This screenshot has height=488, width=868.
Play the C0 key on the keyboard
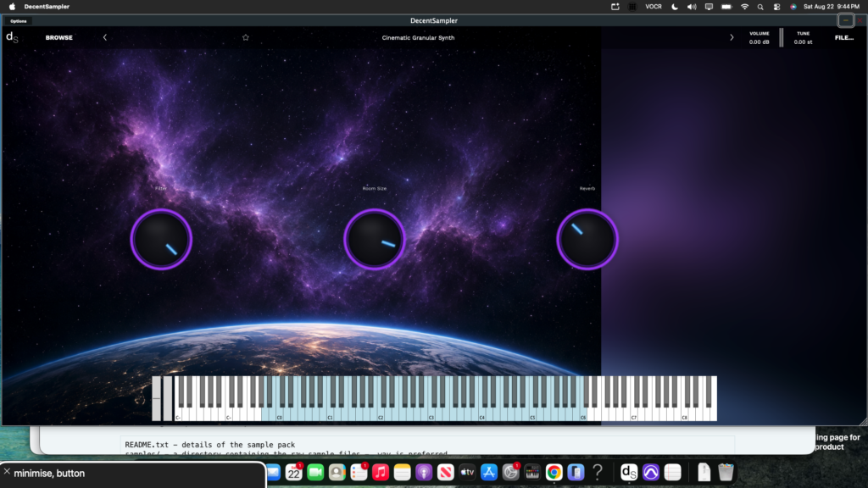tap(280, 413)
